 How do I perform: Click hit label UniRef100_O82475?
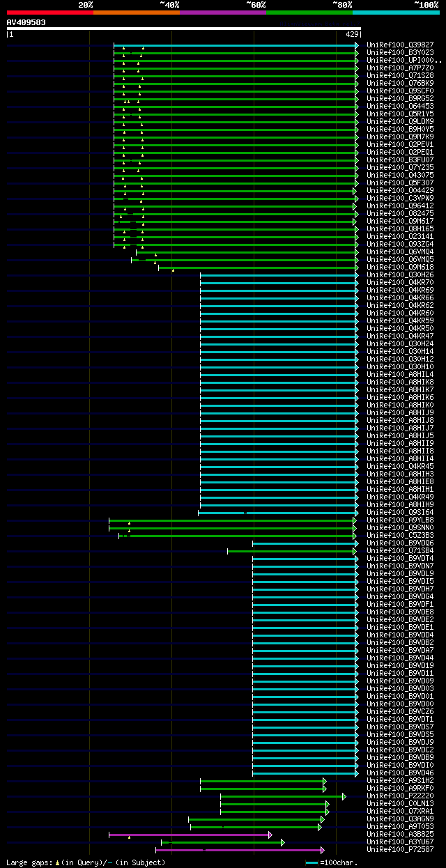point(400,214)
